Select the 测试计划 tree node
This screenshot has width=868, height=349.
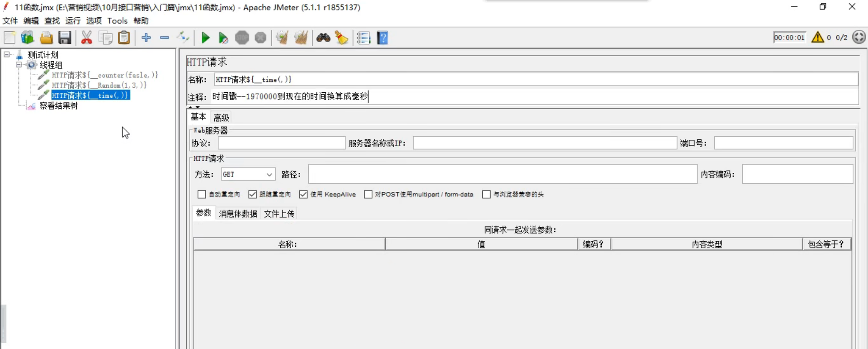coord(43,55)
